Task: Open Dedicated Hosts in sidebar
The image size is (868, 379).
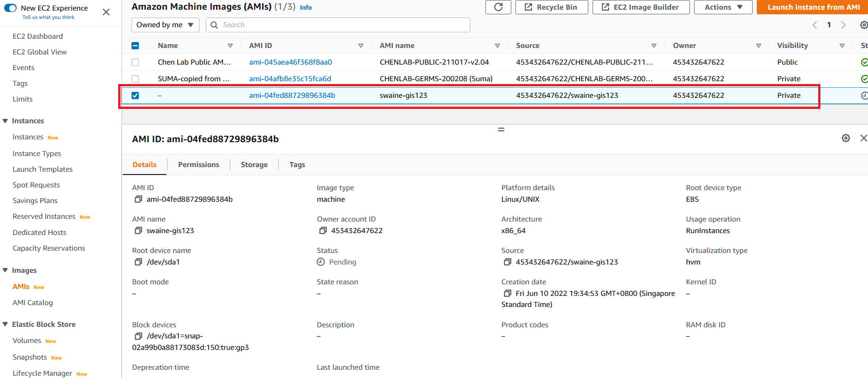Action: pos(39,233)
